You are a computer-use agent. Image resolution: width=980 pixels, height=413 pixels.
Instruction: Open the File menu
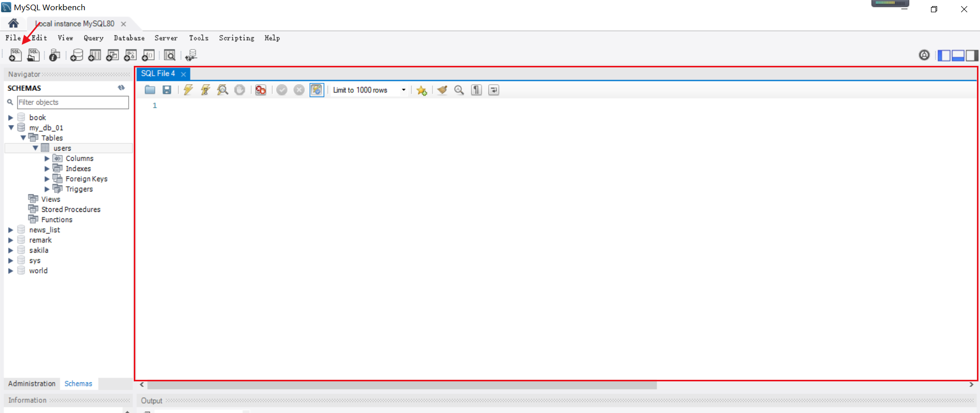pos(13,38)
